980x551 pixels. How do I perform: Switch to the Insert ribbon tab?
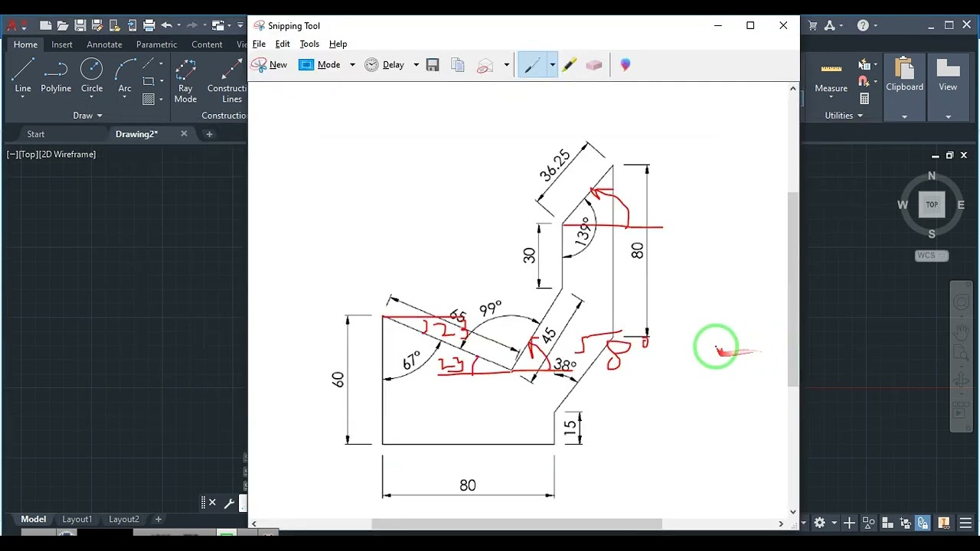click(x=62, y=44)
